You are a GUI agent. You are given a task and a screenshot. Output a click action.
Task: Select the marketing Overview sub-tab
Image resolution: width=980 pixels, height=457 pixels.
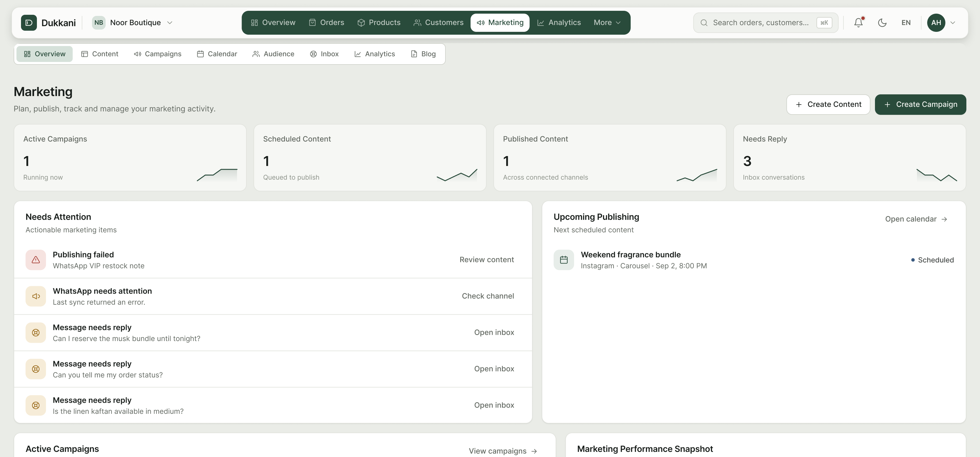pos(45,54)
